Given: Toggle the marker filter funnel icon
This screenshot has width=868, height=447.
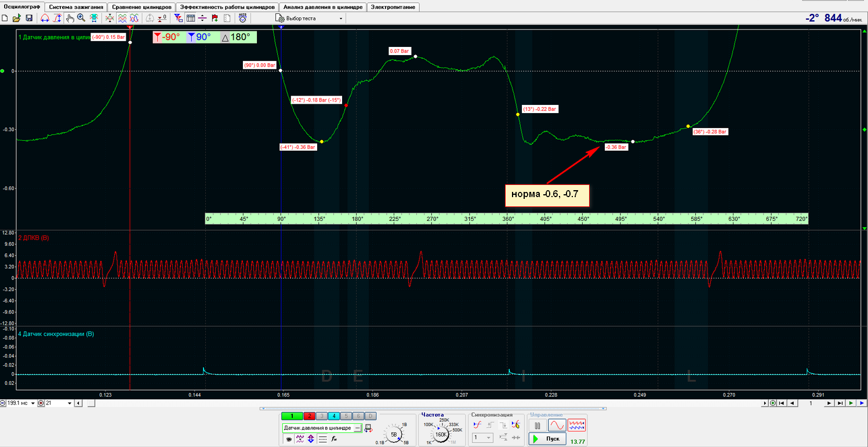Looking at the screenshot, I should point(178,18).
